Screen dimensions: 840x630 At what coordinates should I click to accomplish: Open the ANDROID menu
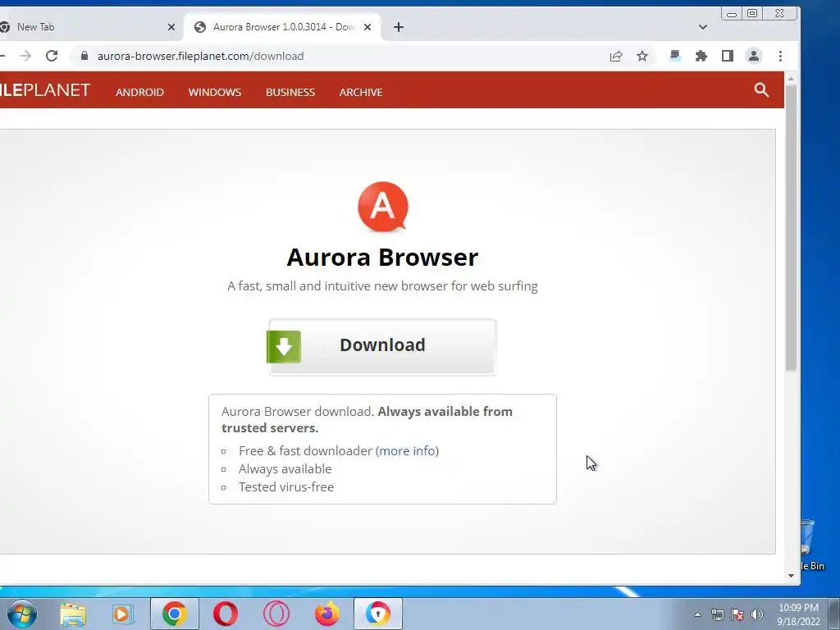click(x=139, y=92)
